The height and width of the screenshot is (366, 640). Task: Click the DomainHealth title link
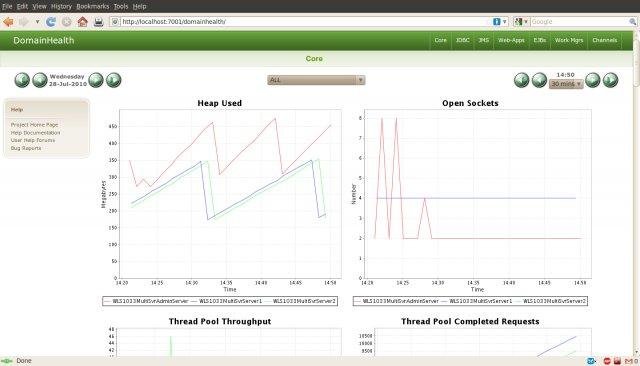[x=44, y=40]
